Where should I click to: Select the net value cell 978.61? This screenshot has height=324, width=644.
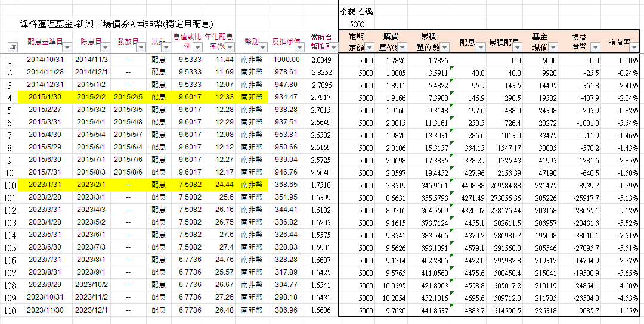(x=286, y=73)
